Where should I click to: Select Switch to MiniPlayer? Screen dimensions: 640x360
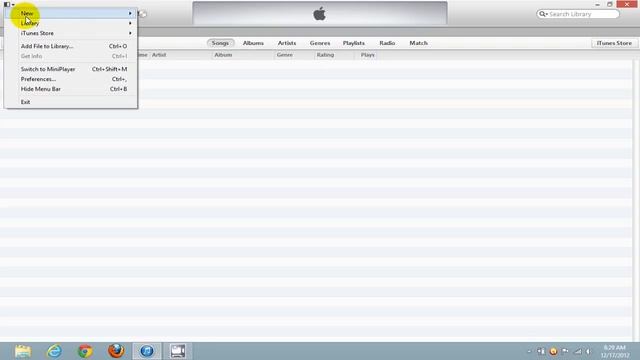(71, 69)
